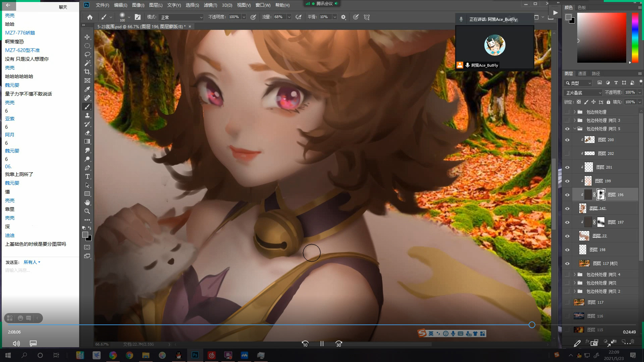The height and width of the screenshot is (362, 644).
Task: Select the Crop tool
Action: 87,72
